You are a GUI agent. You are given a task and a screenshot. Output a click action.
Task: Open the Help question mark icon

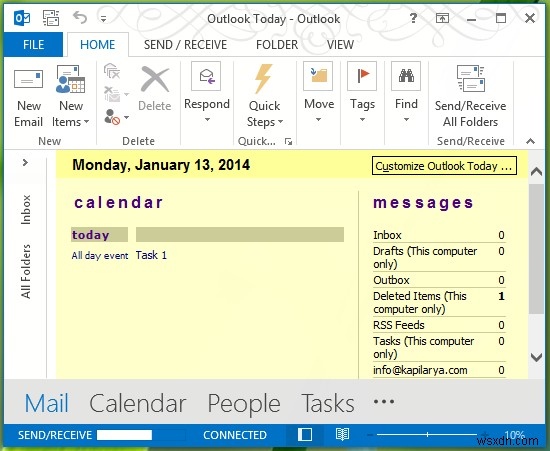(414, 18)
